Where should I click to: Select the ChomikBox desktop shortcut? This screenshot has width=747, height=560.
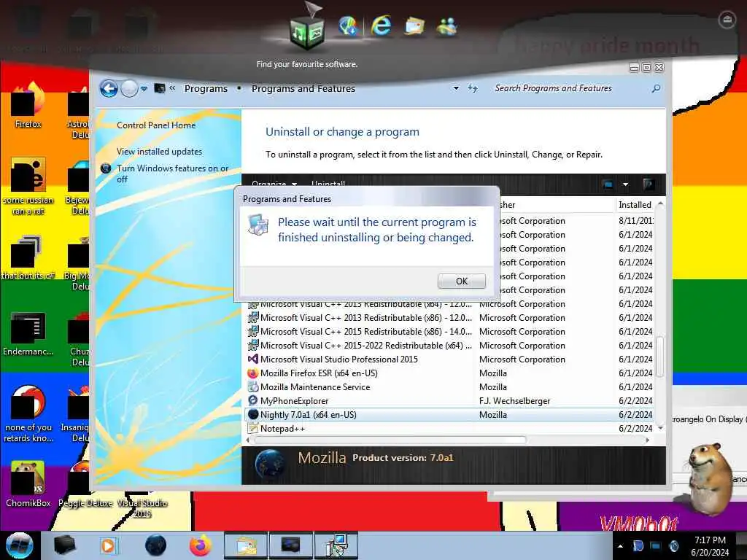(x=28, y=483)
